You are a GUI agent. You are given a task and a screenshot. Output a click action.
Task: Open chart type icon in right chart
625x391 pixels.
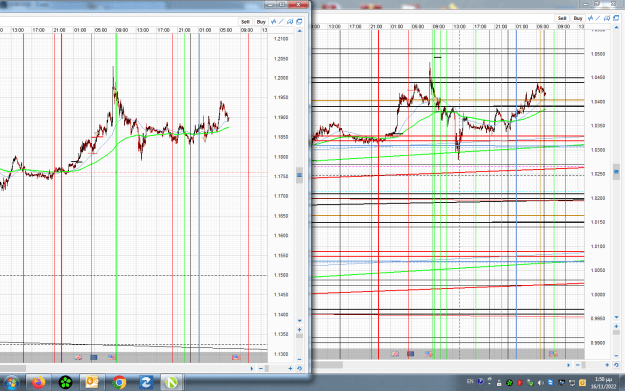coord(607,18)
